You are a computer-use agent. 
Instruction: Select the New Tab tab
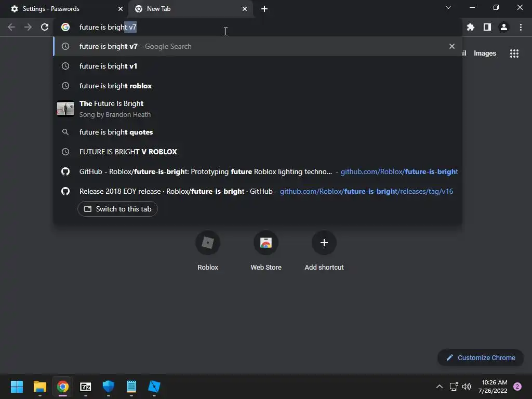(191, 9)
